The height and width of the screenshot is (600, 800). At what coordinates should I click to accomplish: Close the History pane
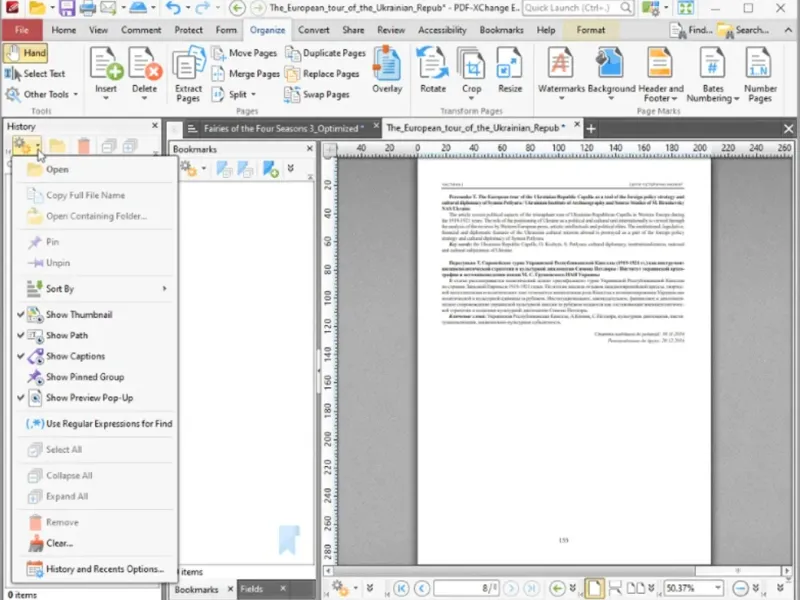(x=155, y=126)
